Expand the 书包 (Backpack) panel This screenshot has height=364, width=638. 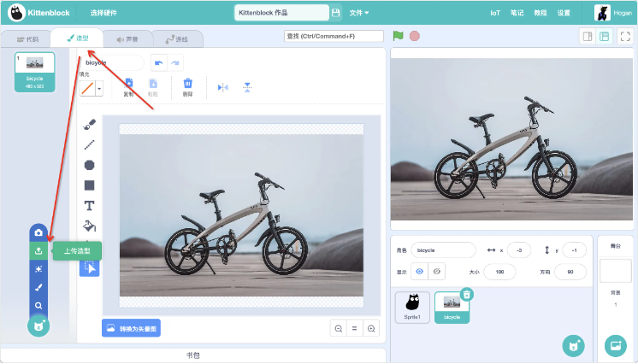pyautogui.click(x=192, y=355)
